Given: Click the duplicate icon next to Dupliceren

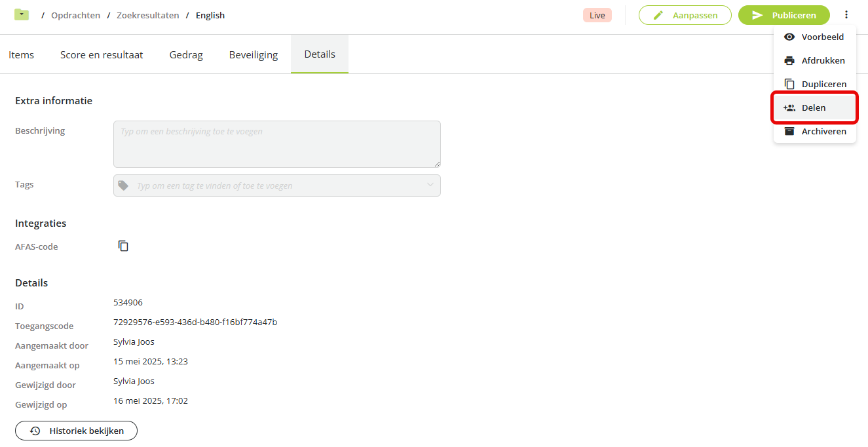Looking at the screenshot, I should pos(789,84).
